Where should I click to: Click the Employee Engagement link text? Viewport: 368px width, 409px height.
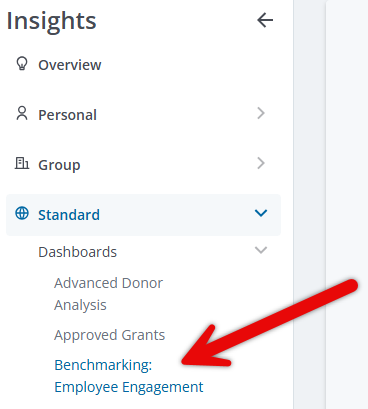click(129, 387)
